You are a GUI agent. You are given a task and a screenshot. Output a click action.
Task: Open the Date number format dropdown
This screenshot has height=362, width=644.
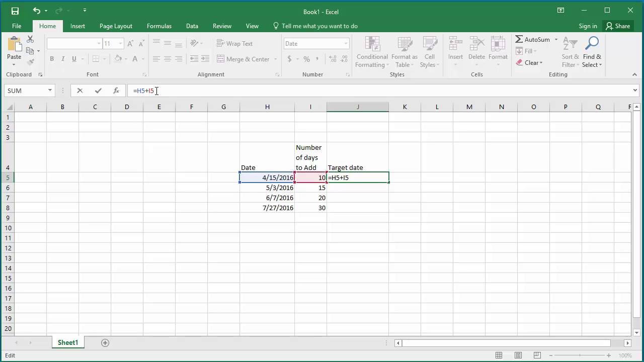tap(346, 44)
